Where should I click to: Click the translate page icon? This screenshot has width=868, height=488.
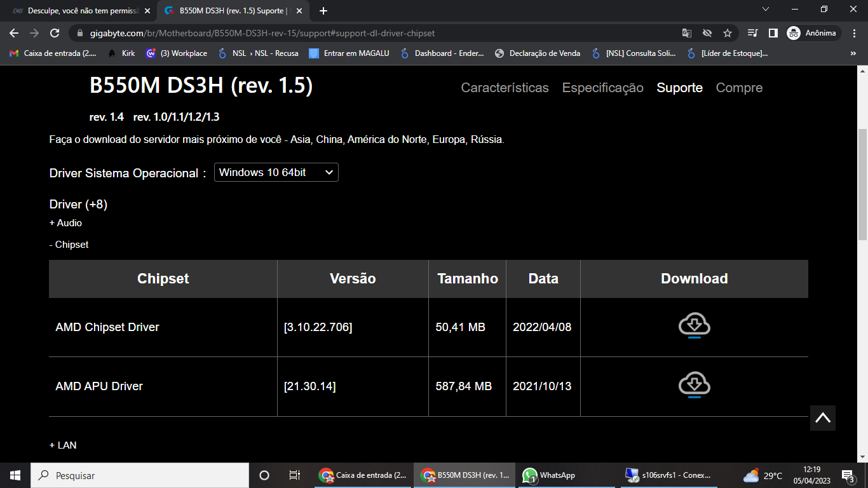point(687,33)
